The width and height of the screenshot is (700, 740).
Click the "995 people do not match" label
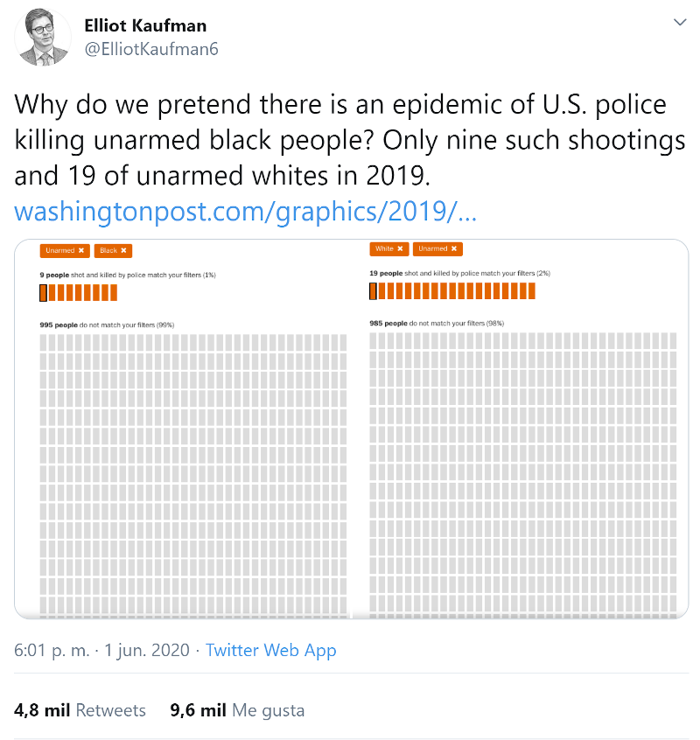pyautogui.click(x=107, y=325)
